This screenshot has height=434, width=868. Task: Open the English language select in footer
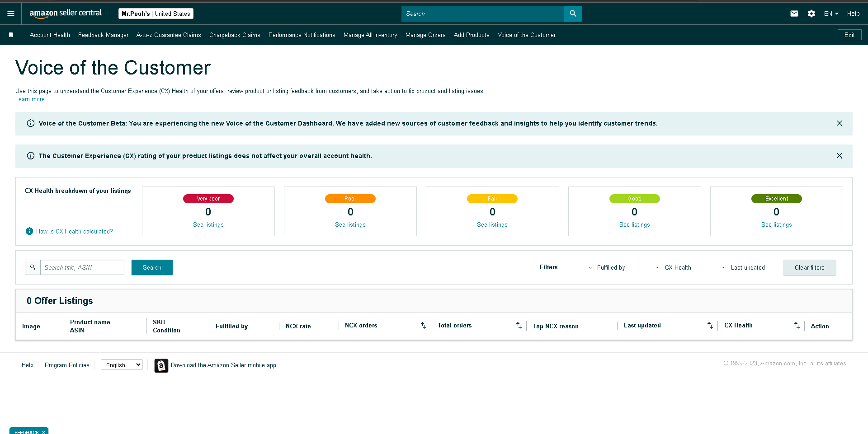coord(122,365)
